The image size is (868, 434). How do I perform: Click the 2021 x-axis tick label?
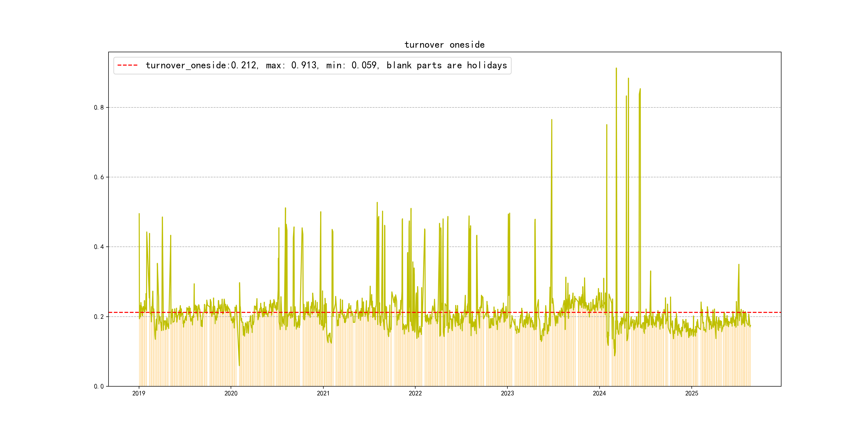click(323, 393)
